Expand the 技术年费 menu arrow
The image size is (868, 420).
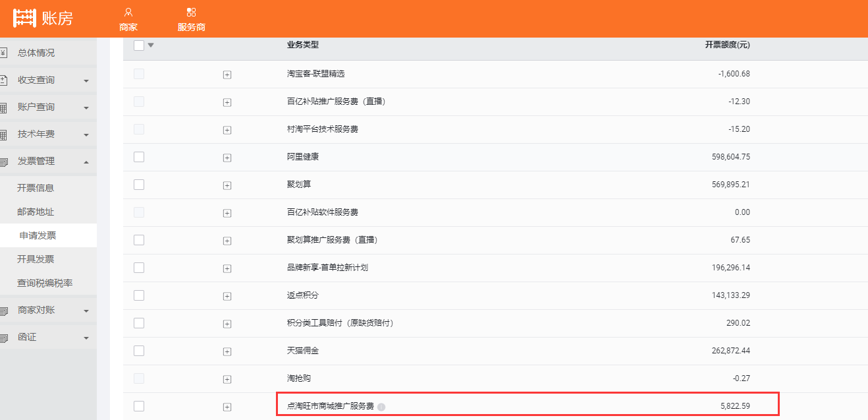86,135
